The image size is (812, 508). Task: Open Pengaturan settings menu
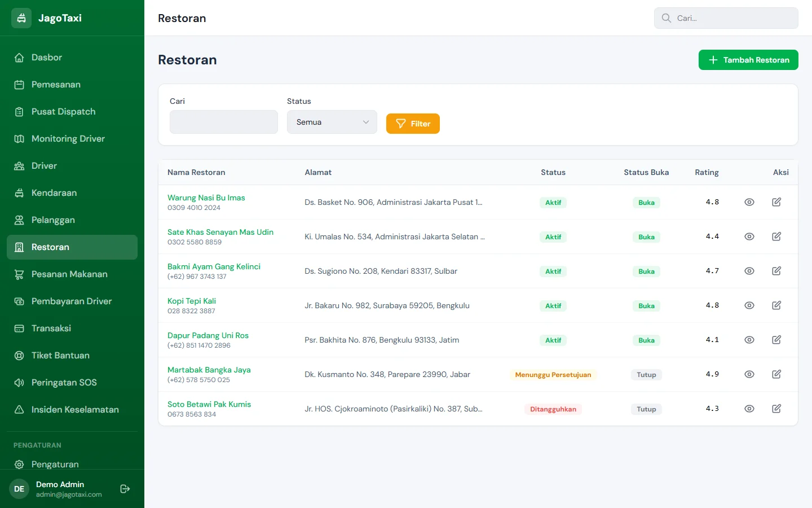coord(72,464)
